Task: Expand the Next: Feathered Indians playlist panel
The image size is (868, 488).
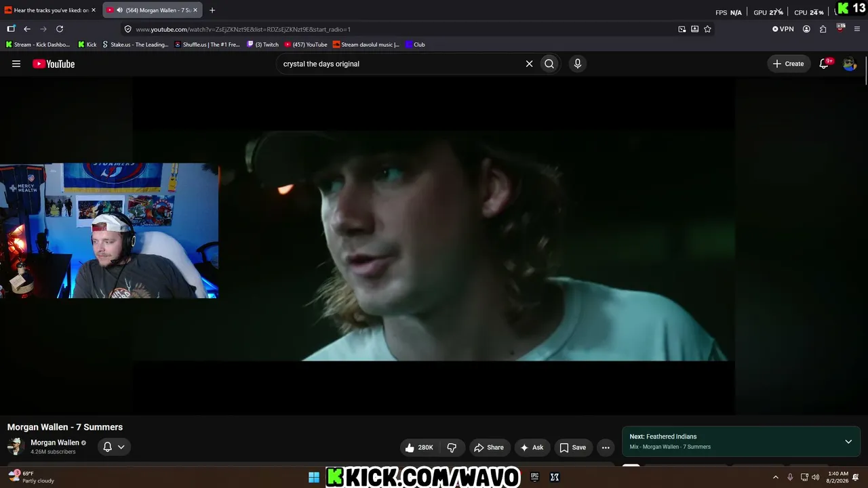Action: 848,442
